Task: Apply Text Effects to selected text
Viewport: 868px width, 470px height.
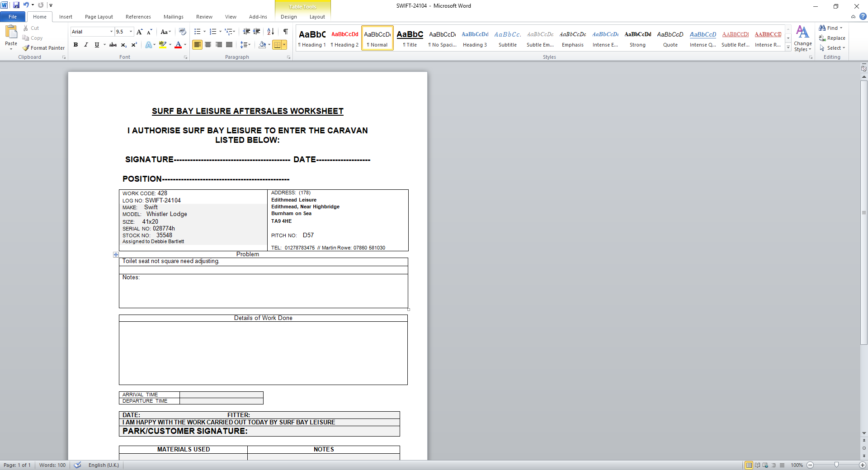Action: pyautogui.click(x=148, y=45)
